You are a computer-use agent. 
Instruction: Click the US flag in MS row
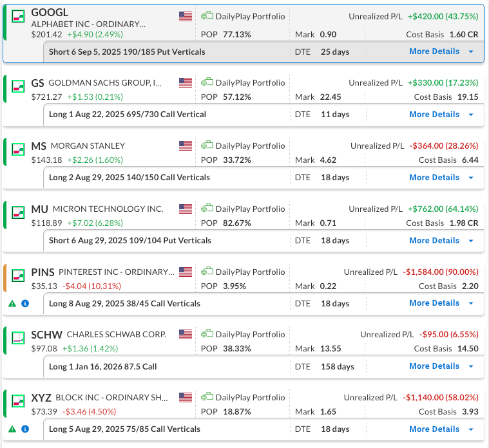pos(186,145)
